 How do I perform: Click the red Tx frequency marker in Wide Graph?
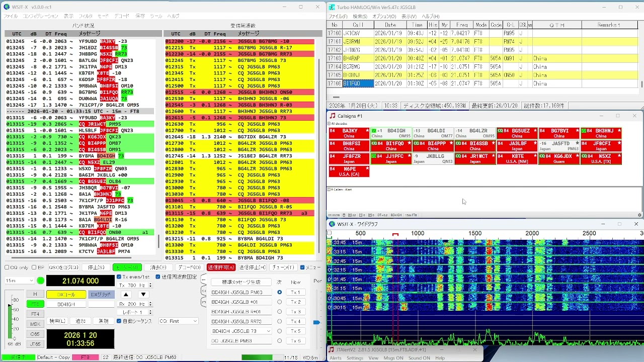[395, 234]
